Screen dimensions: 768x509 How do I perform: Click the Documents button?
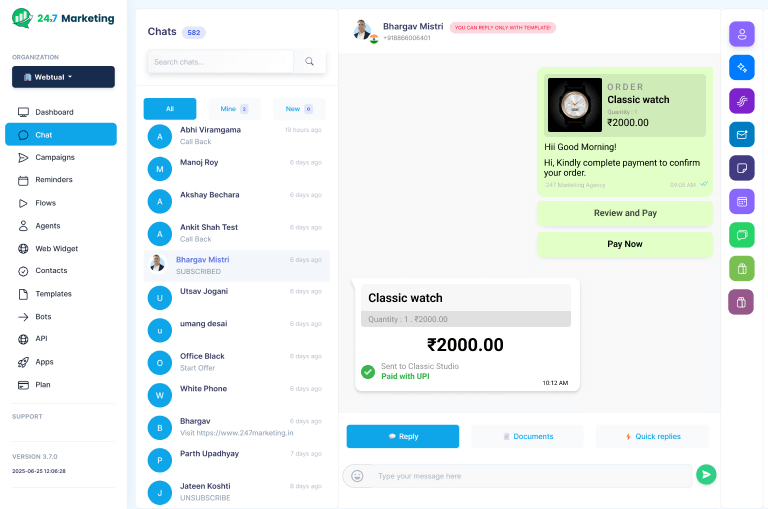coord(528,436)
